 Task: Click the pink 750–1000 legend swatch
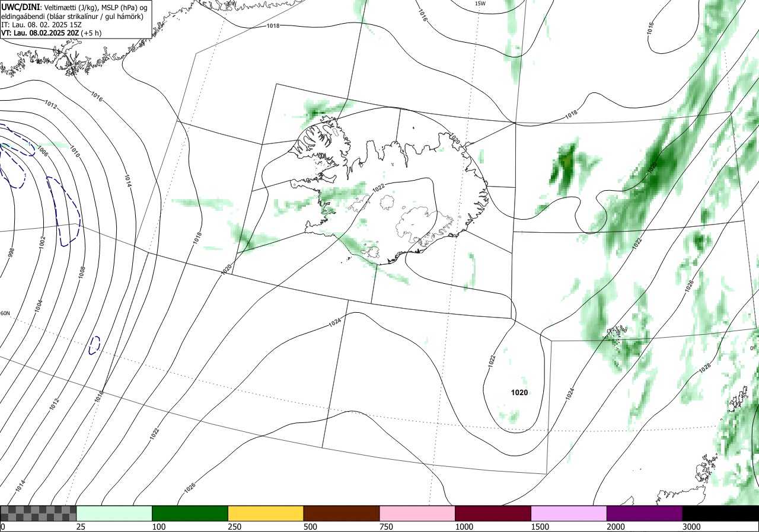tap(417, 513)
